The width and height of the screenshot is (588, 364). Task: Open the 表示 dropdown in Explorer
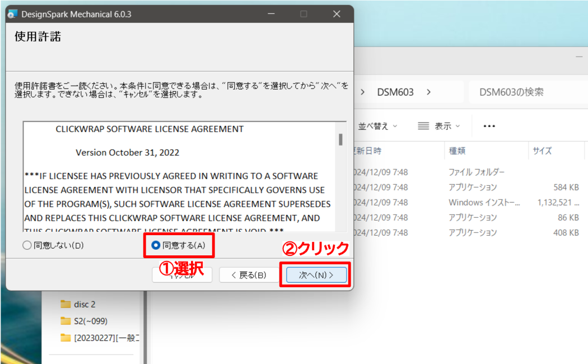pyautogui.click(x=438, y=127)
